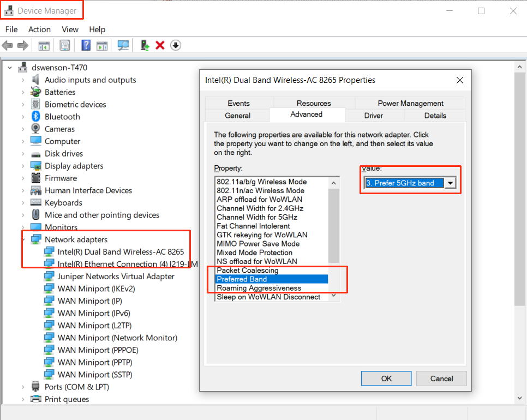Click the Print queues printer icon
The image size is (527, 420).
pyautogui.click(x=35, y=399)
